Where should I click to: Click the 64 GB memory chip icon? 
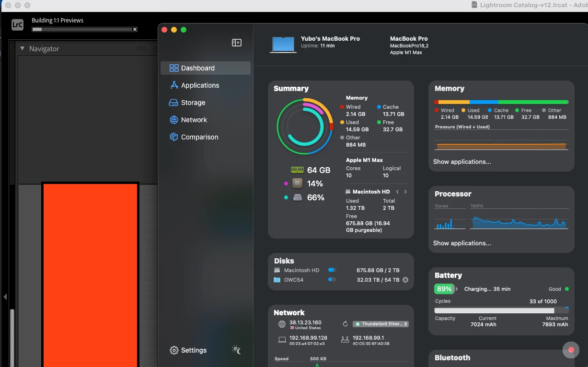297,170
